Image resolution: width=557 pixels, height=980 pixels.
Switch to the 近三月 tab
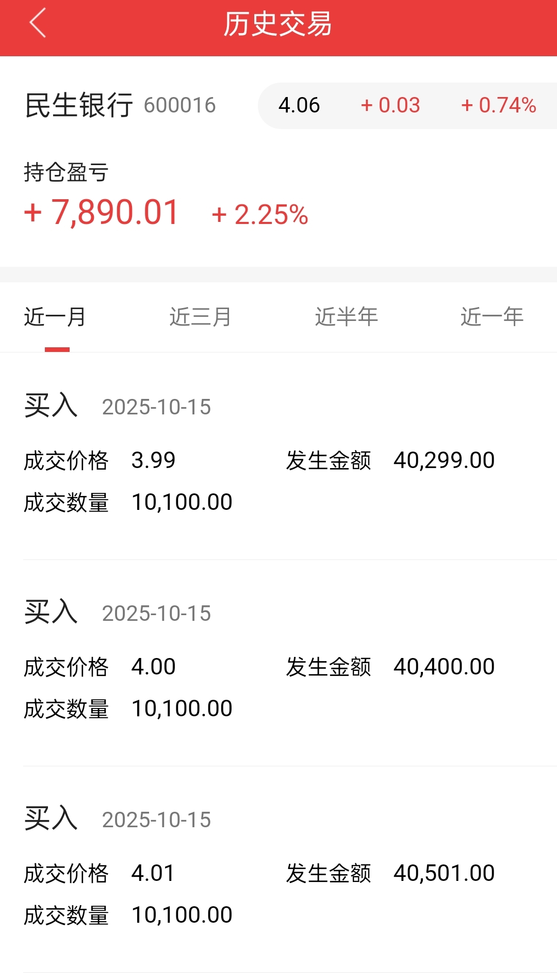click(201, 316)
